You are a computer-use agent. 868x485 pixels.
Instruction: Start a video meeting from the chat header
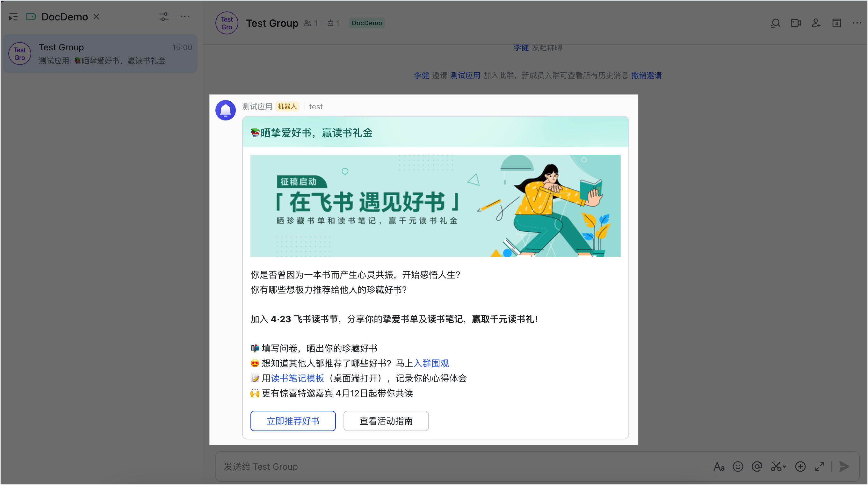coord(796,23)
